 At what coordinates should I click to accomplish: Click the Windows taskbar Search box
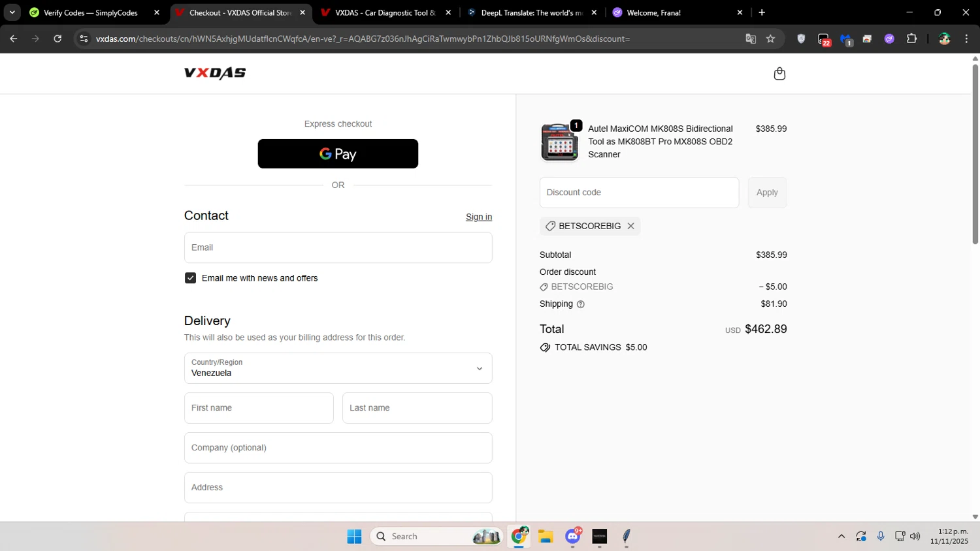pos(436,537)
